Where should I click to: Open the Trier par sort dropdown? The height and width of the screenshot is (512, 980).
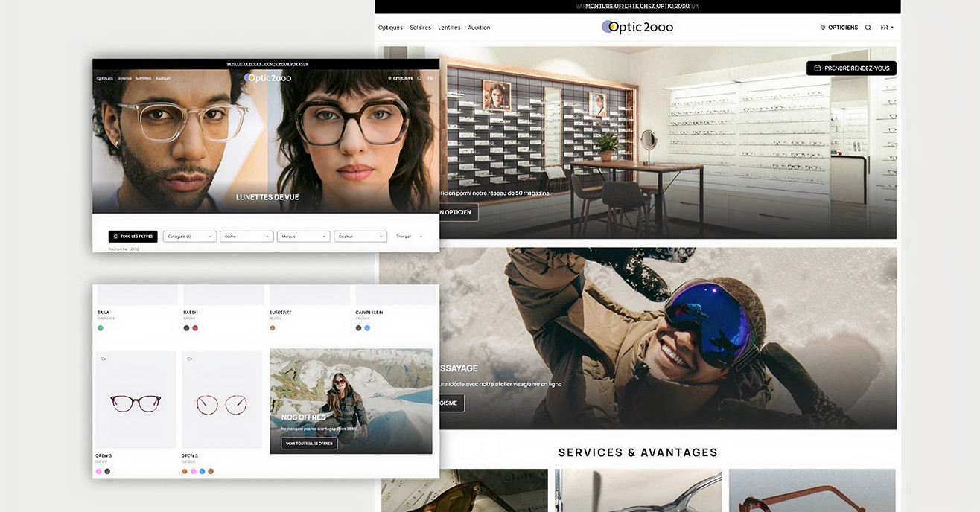[410, 237]
